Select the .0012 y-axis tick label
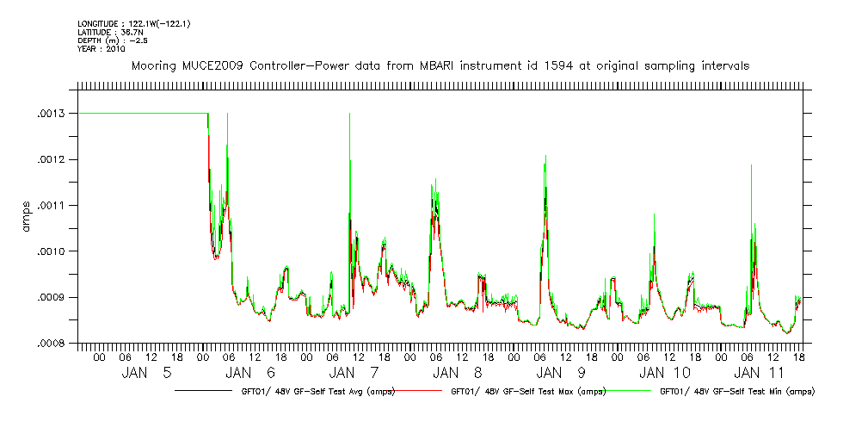 53,159
